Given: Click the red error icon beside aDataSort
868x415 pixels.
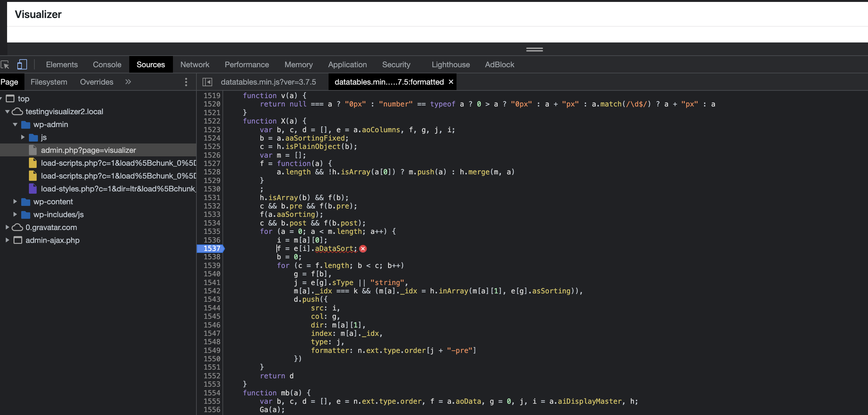Looking at the screenshot, I should [x=363, y=249].
